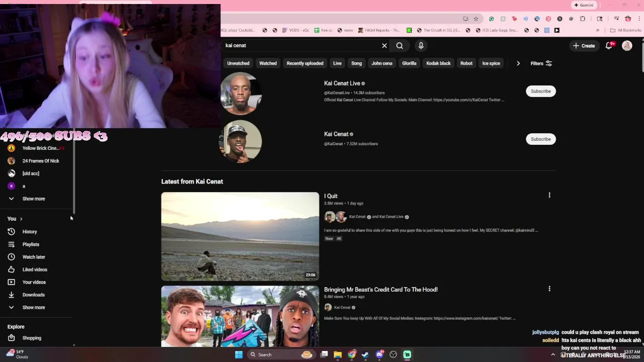
Task: Open the All Bookmarks folder
Action: [x=626, y=30]
